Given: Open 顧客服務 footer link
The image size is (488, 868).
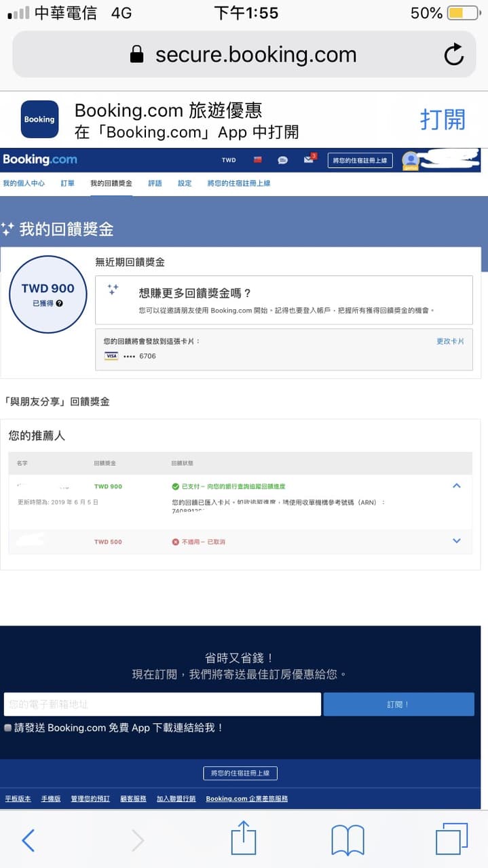Looking at the screenshot, I should (133, 799).
